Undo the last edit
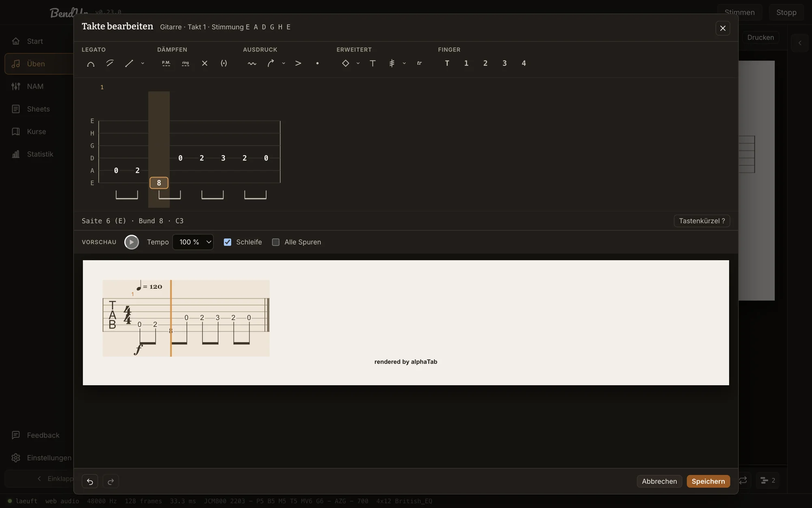812x508 pixels. [90, 481]
